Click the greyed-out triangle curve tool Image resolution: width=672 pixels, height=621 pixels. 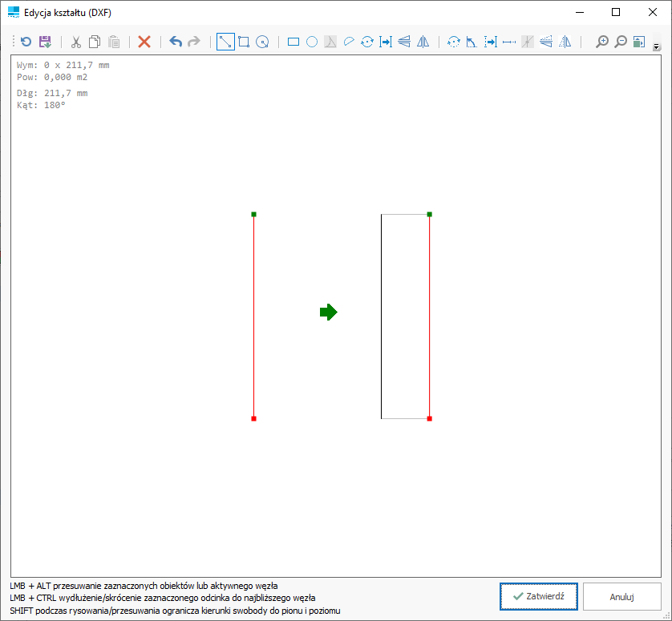(x=330, y=42)
